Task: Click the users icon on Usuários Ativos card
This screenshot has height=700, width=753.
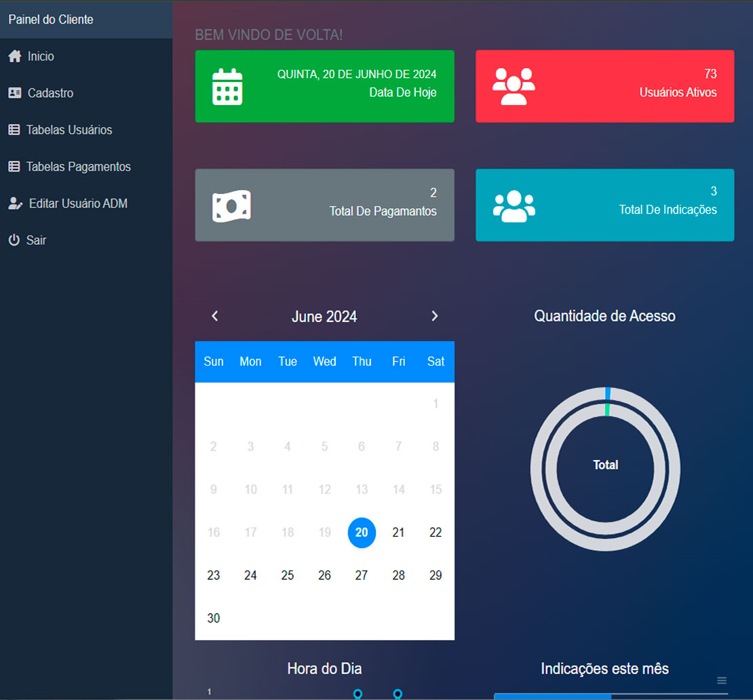Action: [x=514, y=86]
